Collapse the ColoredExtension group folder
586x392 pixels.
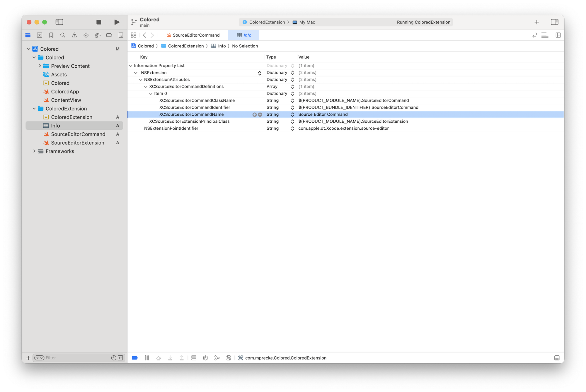click(34, 109)
